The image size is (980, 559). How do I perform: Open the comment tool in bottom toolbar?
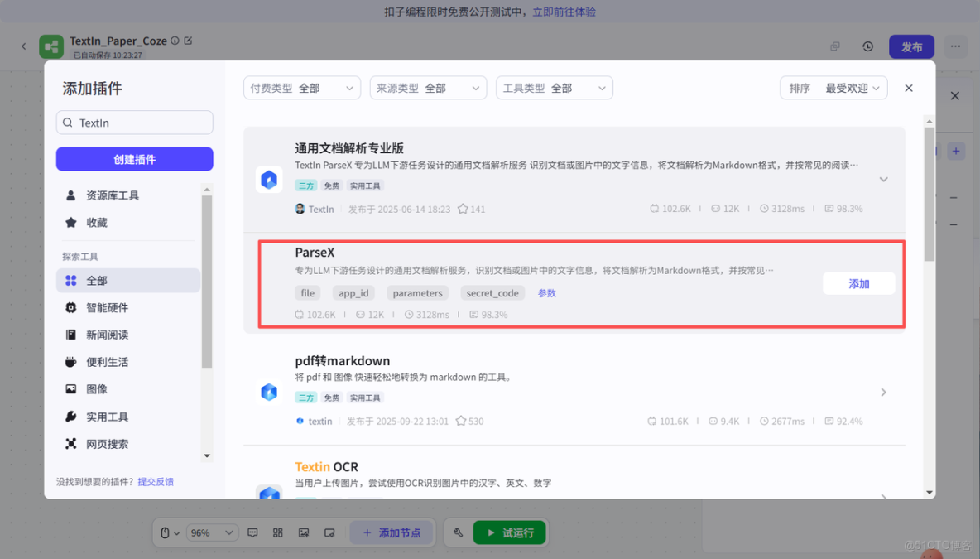pos(252,532)
